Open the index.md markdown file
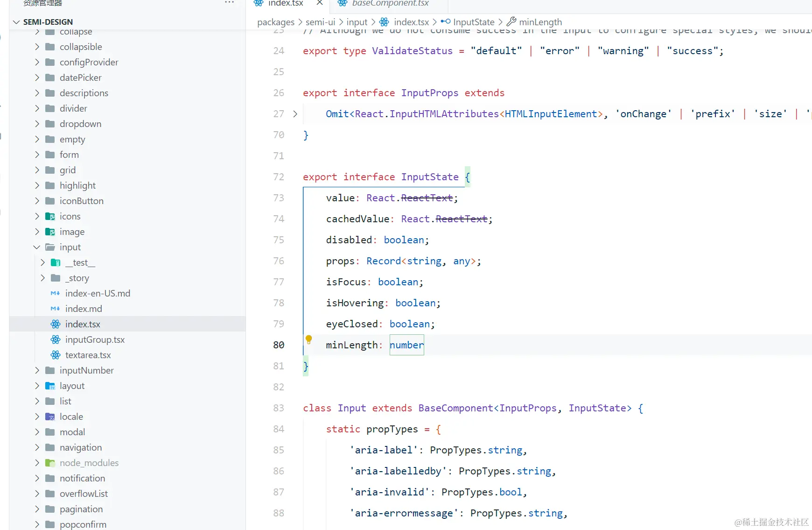 [84, 309]
